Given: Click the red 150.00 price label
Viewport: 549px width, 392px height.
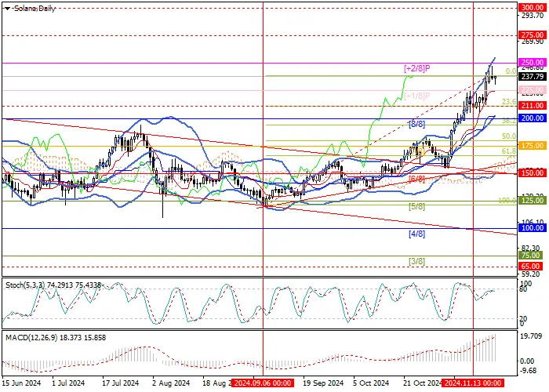Looking at the screenshot, I should coord(532,173).
